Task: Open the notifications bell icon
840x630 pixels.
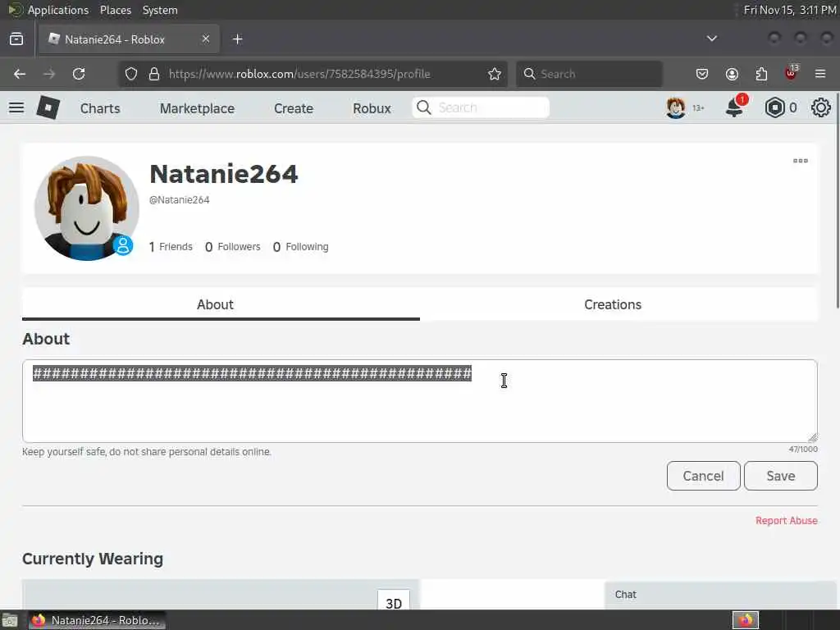Action: pos(735,107)
